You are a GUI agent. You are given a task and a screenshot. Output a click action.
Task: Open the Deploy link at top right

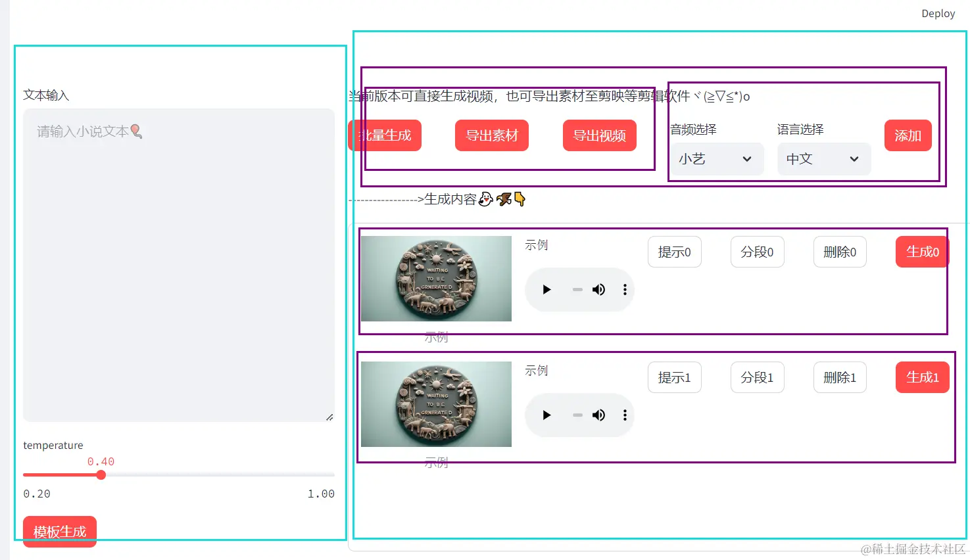(938, 13)
